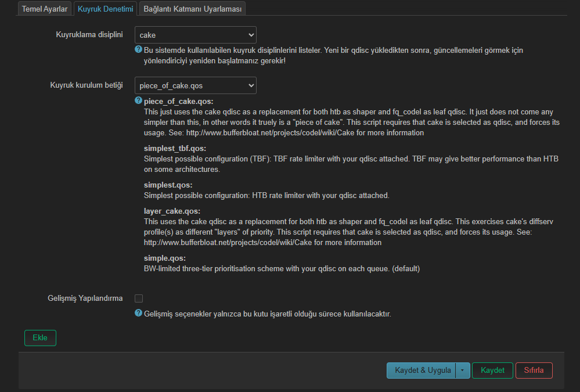580x392 pixels.
Task: Click the simple.qos: heading text
Action: coord(165,258)
